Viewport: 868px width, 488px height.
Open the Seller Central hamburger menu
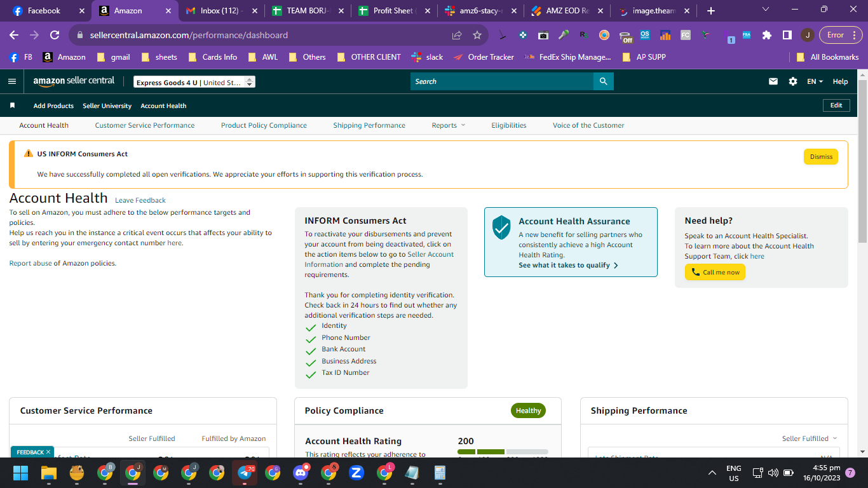[x=11, y=81]
